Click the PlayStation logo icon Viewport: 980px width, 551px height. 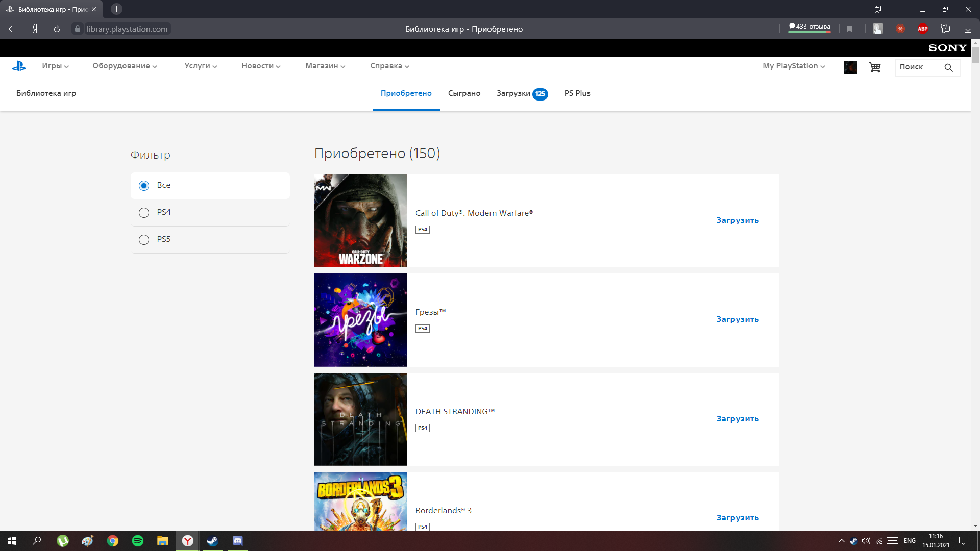pos(19,66)
